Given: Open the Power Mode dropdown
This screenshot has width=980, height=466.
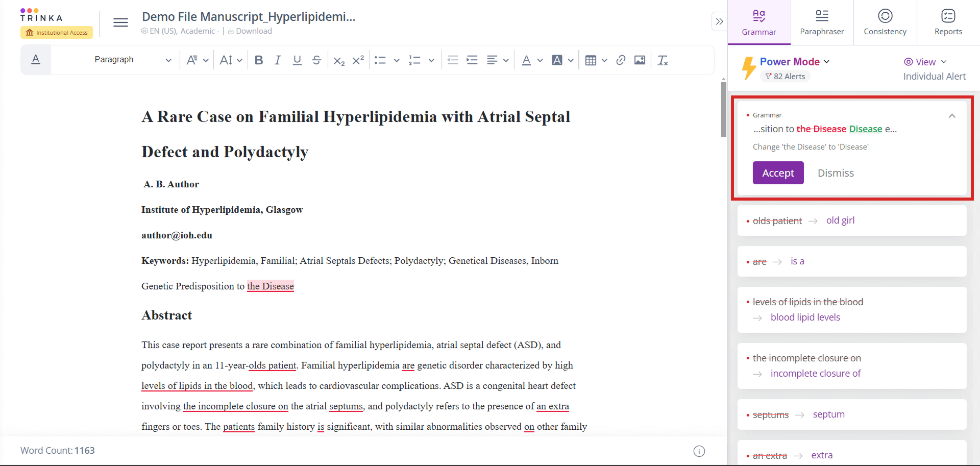Looking at the screenshot, I should point(795,62).
